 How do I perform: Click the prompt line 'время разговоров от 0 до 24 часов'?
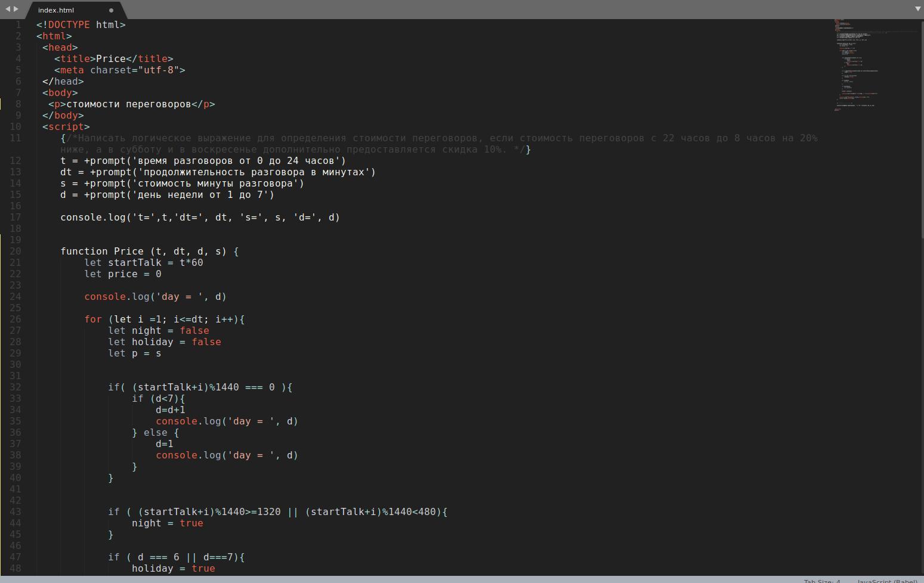pyautogui.click(x=203, y=160)
